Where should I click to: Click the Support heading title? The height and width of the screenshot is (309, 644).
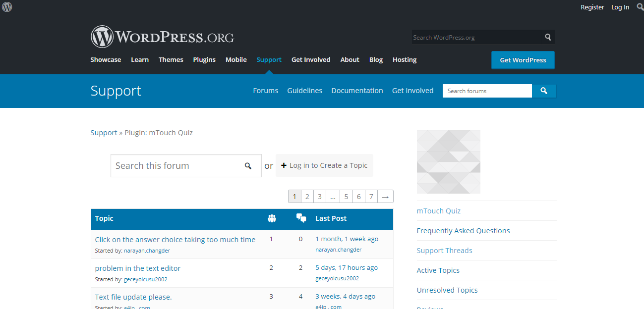point(116,91)
